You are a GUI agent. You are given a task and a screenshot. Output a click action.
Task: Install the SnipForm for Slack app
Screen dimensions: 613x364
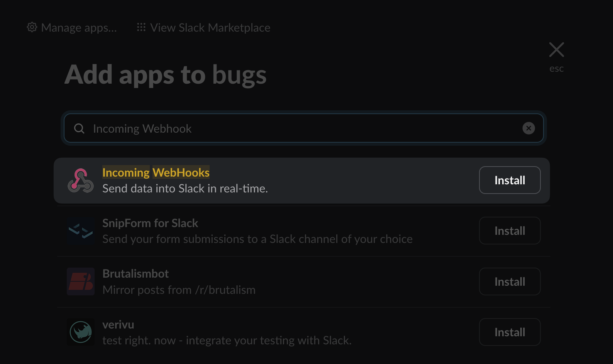(x=510, y=231)
